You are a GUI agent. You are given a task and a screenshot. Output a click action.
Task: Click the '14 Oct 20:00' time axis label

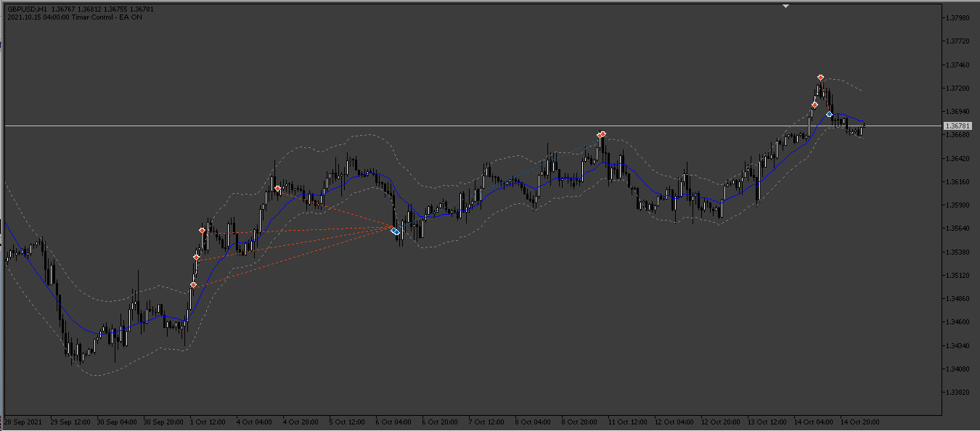tap(860, 422)
